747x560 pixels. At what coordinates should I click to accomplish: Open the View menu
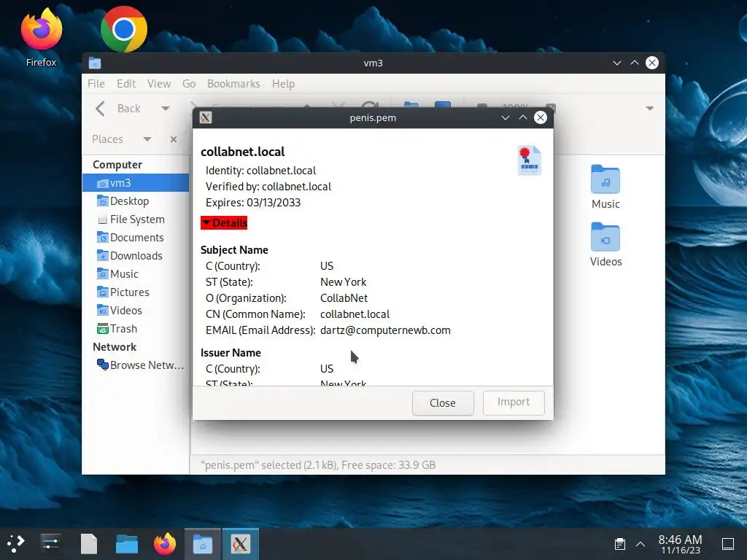159,84
